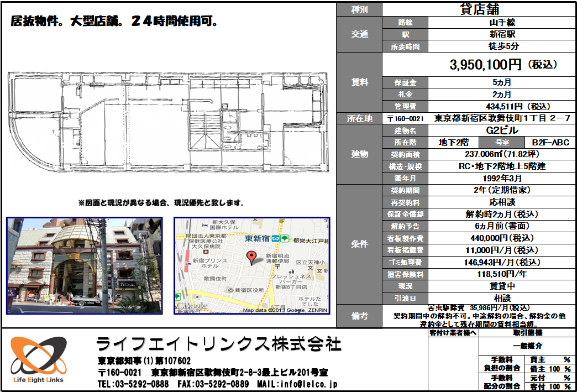Screen dimensions: 577x392
Task: Select the 所在地 header cell
Action: [x=359, y=118]
